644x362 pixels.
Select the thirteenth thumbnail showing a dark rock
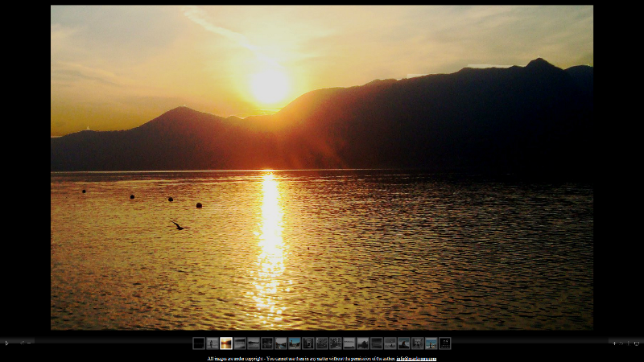363,343
